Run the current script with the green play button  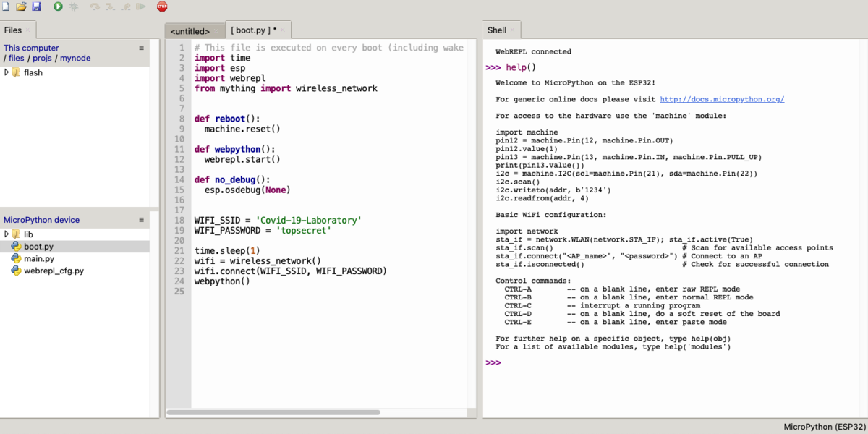(58, 7)
